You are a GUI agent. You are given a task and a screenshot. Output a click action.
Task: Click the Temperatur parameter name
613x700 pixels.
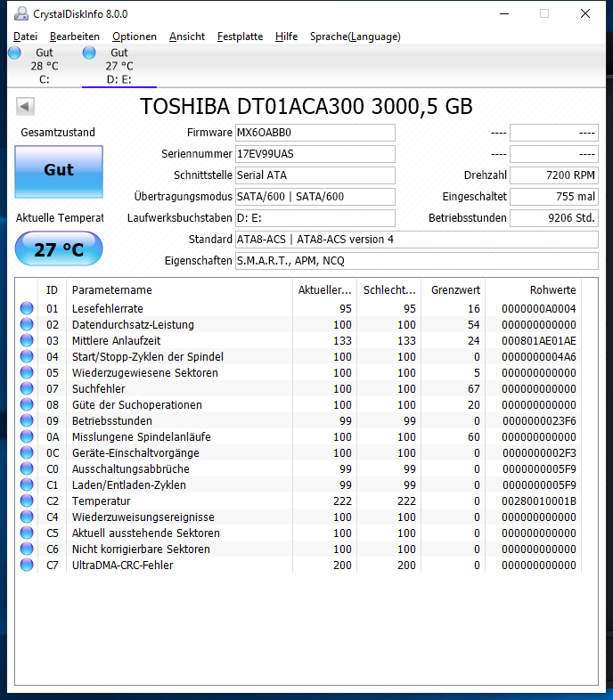[x=102, y=501]
